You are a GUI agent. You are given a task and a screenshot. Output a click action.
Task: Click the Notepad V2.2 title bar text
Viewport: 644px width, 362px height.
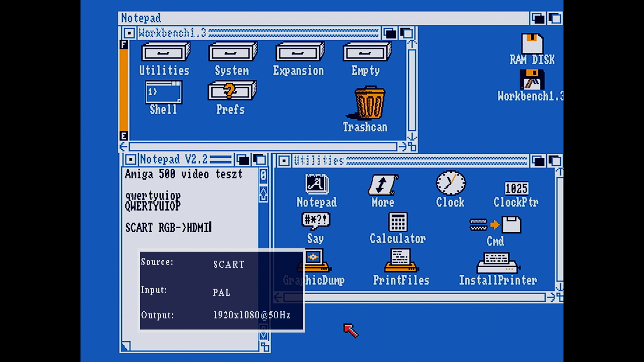[173, 159]
